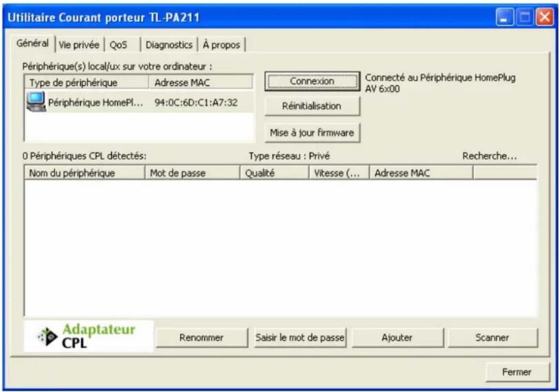Select MAC address 94:0C:6D:C1:A7:32 cell
The height and width of the screenshot is (392, 559).
(x=196, y=103)
